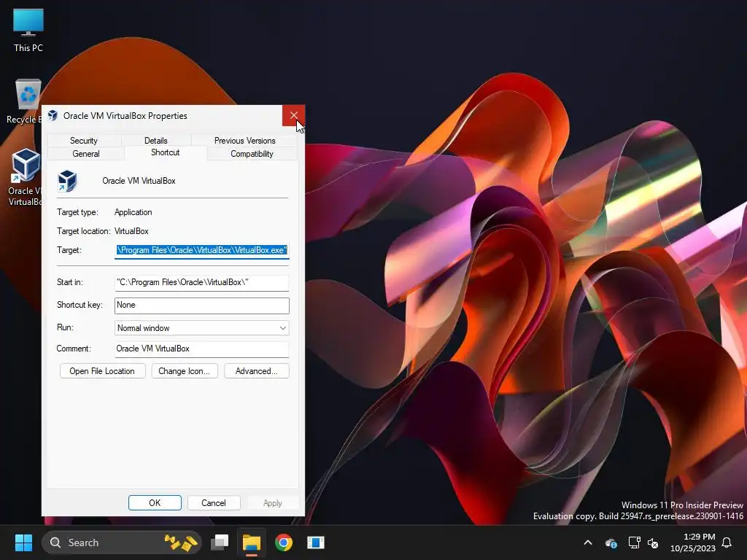Open the notifications bell
Viewport: 747px width, 560px height.
pos(727,542)
